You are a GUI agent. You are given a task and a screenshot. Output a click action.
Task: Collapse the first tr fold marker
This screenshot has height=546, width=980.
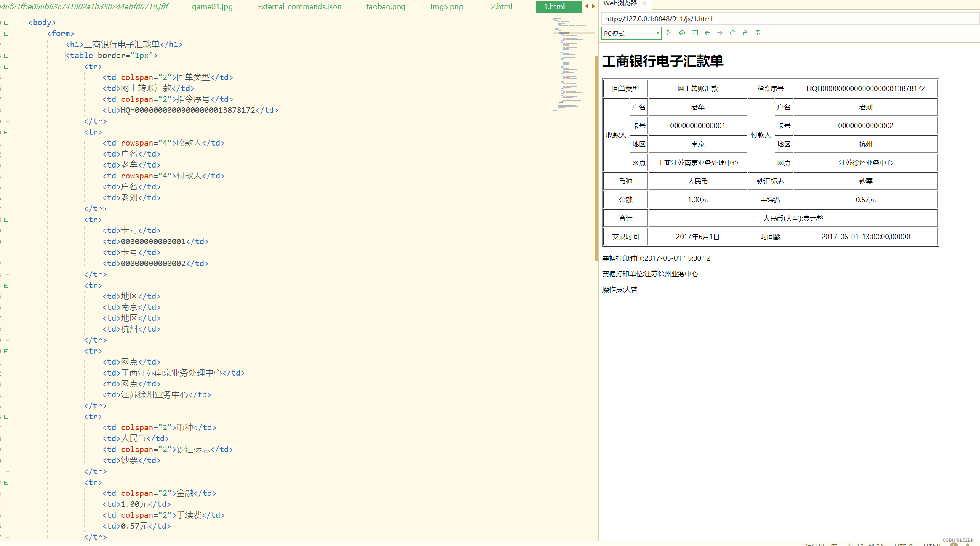pos(6,67)
